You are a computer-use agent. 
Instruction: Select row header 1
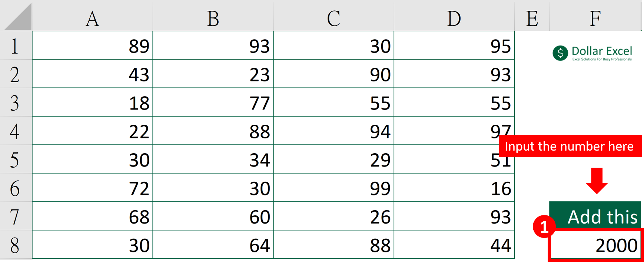[16, 45]
